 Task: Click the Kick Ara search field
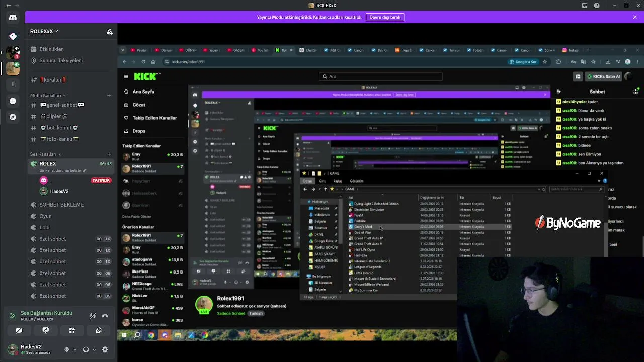click(x=381, y=76)
